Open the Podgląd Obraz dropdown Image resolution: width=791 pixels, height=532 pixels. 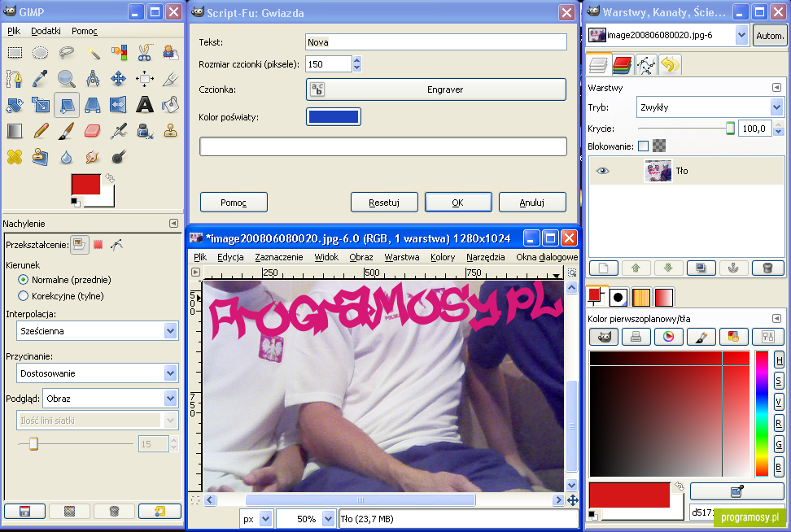pos(111,399)
